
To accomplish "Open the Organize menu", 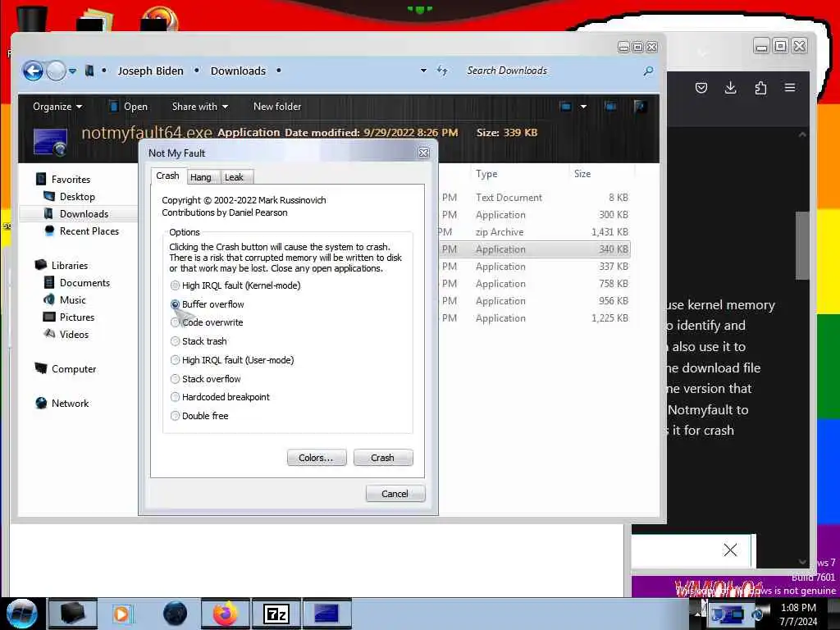I will tap(57, 107).
